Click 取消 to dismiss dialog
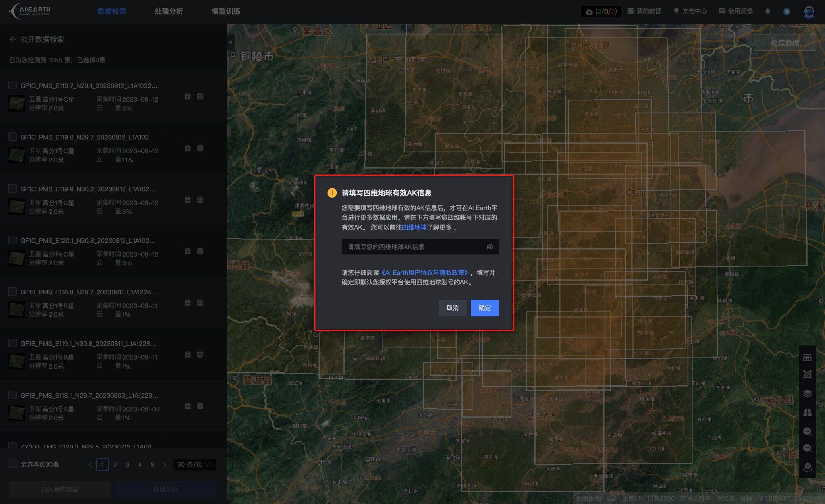The height and width of the screenshot is (504, 825). tap(453, 308)
